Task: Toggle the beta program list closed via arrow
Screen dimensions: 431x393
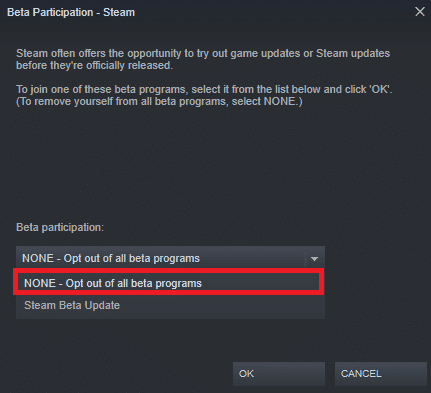Action: click(314, 258)
